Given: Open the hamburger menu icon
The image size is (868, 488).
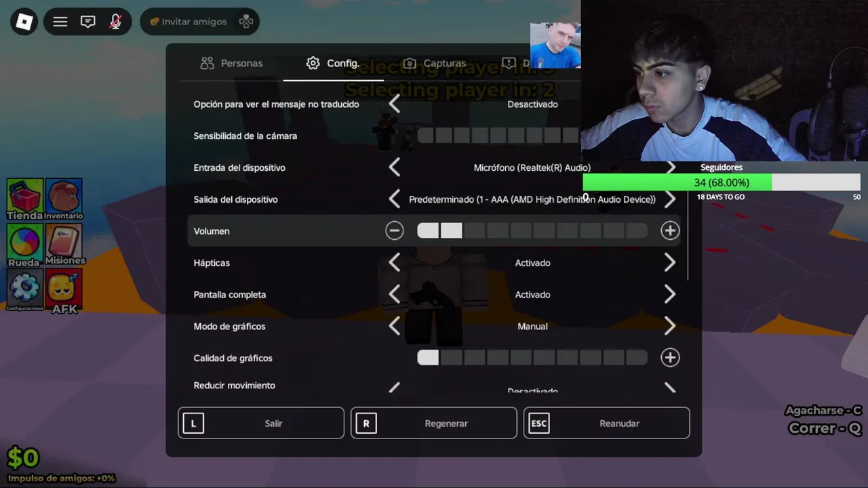Looking at the screenshot, I should [60, 22].
